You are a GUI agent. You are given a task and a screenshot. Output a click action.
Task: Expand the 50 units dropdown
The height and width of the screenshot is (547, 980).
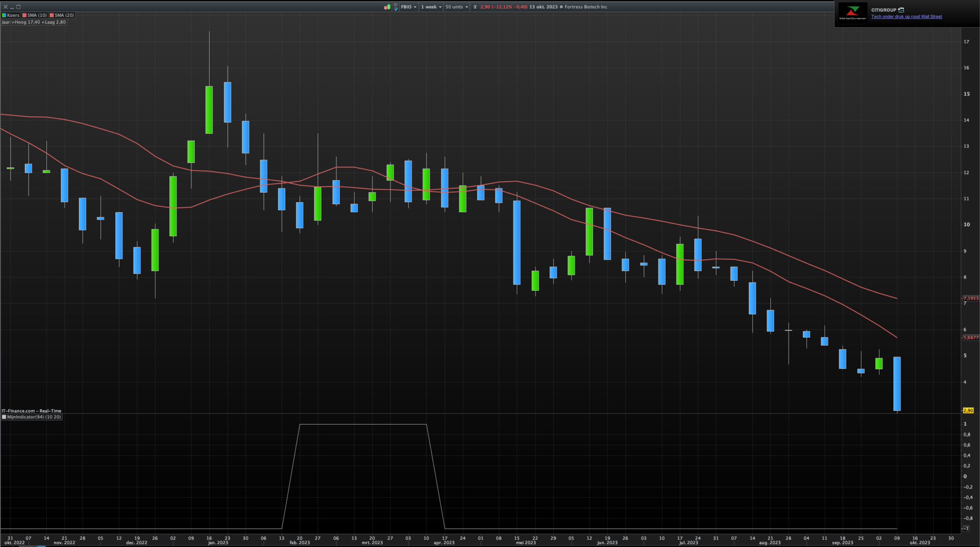(x=457, y=7)
